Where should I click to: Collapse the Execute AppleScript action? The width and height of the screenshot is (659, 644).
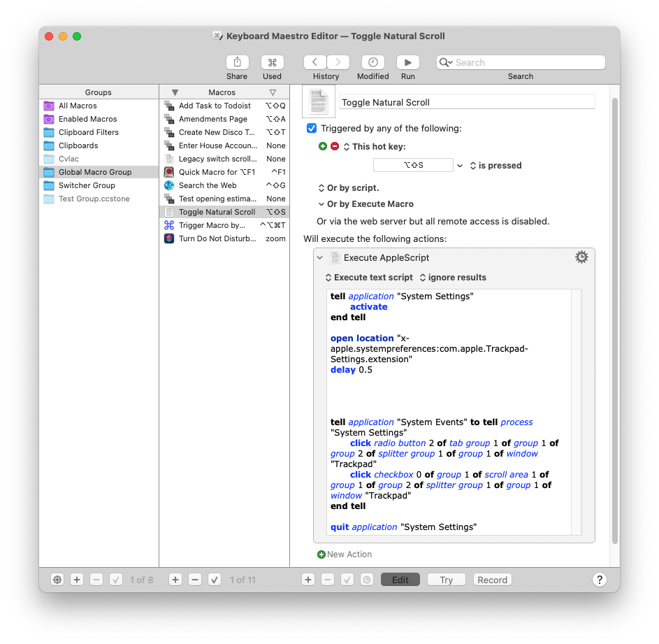point(320,257)
